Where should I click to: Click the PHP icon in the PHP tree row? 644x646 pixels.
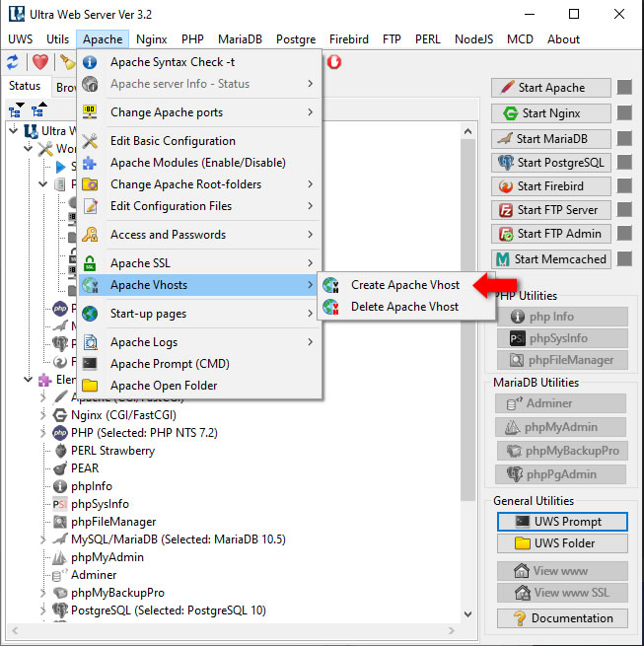click(60, 433)
